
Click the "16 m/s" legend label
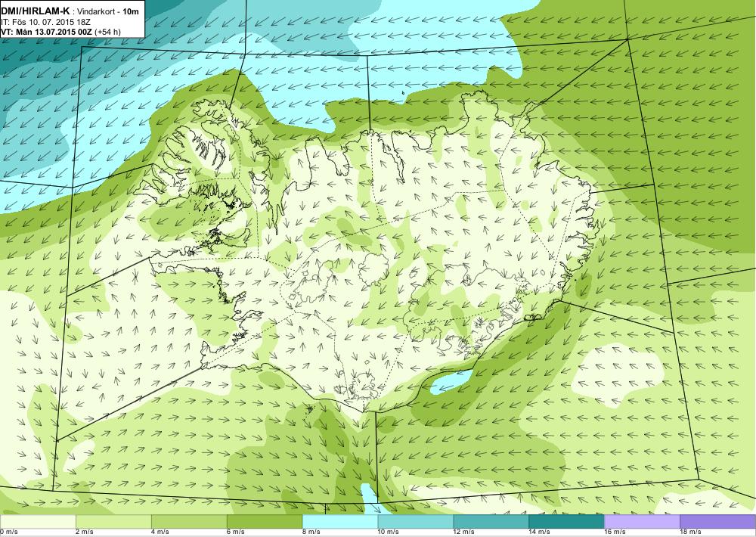pos(615,532)
